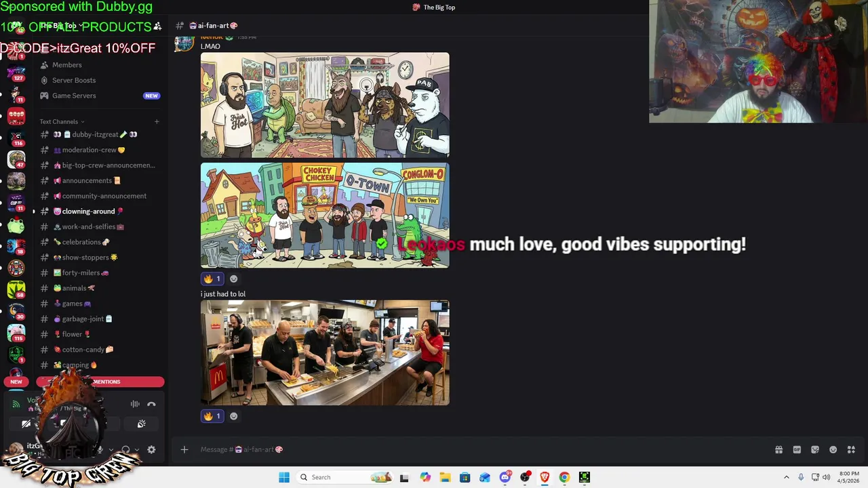Open the O-Town Chokey Chicken cartoon image
Viewport: 868px width, 488px height.
click(x=325, y=216)
